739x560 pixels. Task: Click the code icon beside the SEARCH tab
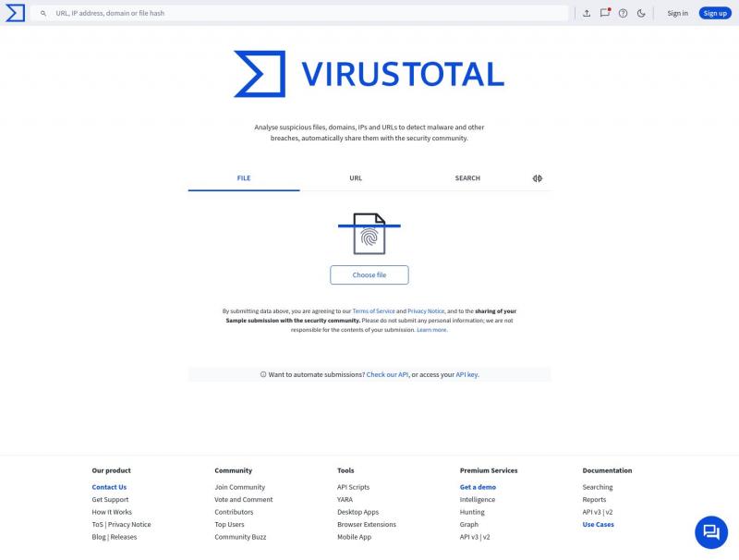pyautogui.click(x=538, y=178)
